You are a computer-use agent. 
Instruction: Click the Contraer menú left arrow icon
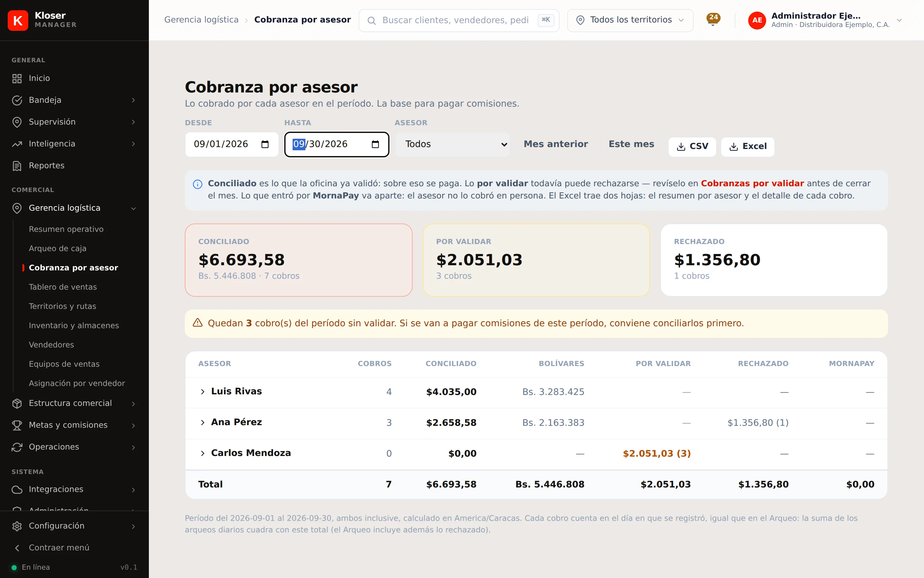click(x=17, y=548)
